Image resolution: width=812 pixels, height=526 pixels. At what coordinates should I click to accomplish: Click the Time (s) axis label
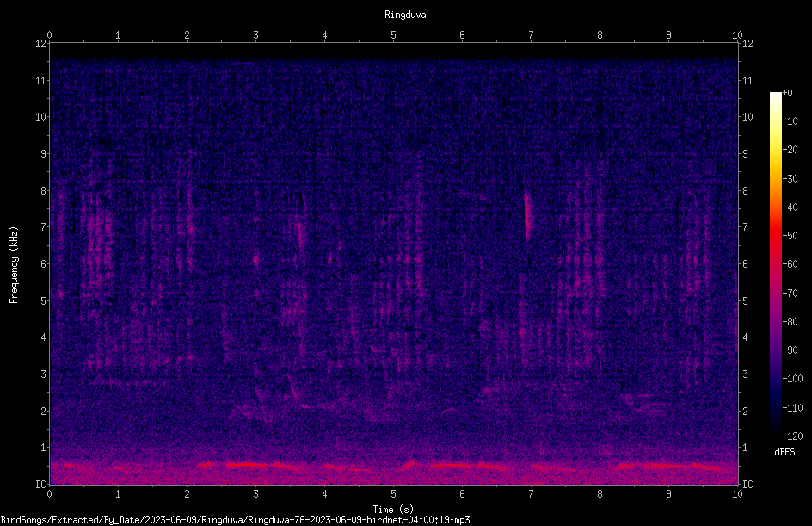coord(393,510)
